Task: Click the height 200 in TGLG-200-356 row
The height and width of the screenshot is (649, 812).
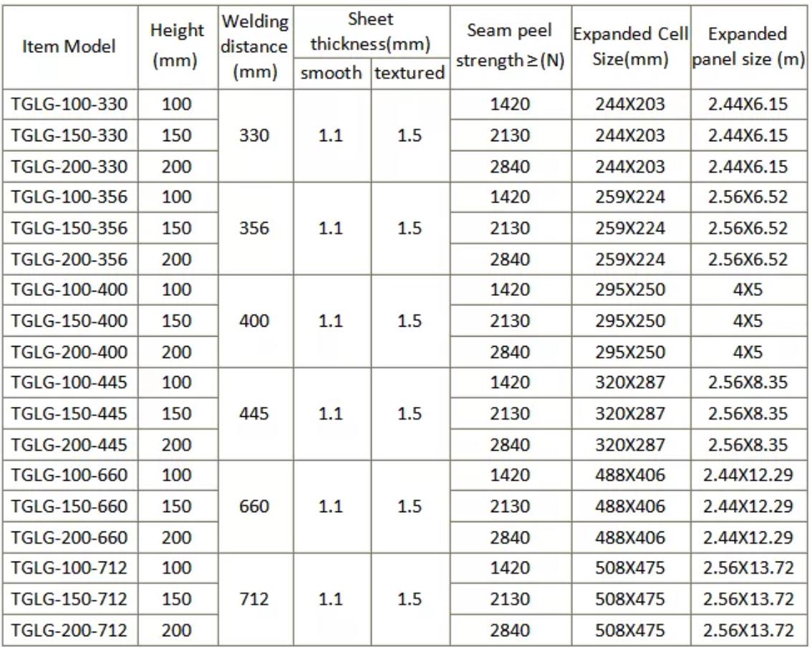Action: tap(178, 259)
